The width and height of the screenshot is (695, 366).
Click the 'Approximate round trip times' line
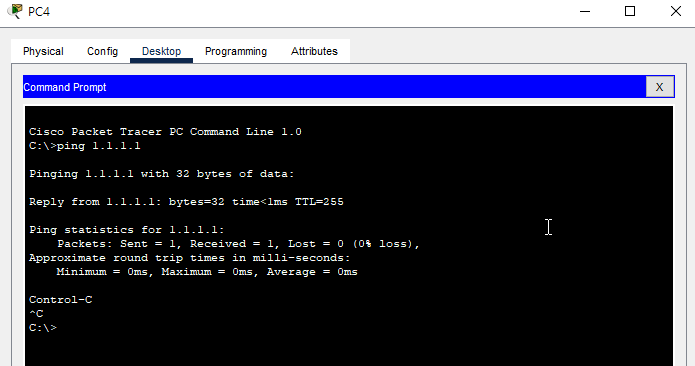point(190,257)
